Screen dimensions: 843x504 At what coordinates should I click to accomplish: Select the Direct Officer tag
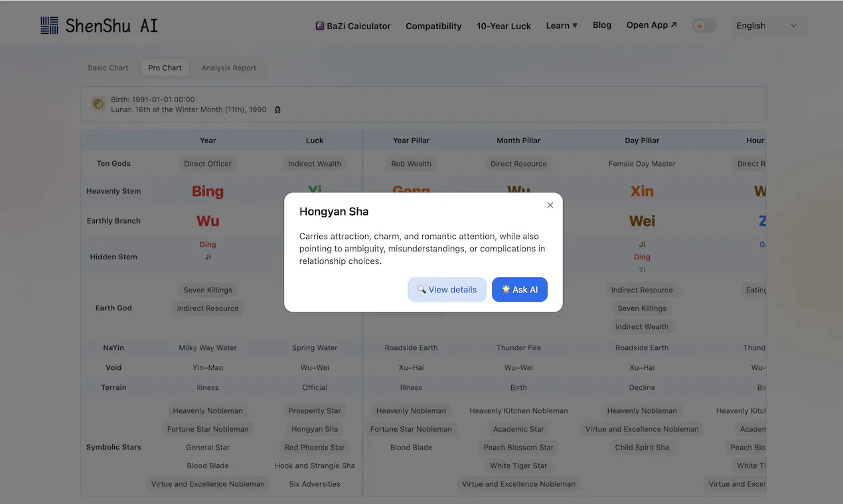click(x=208, y=164)
